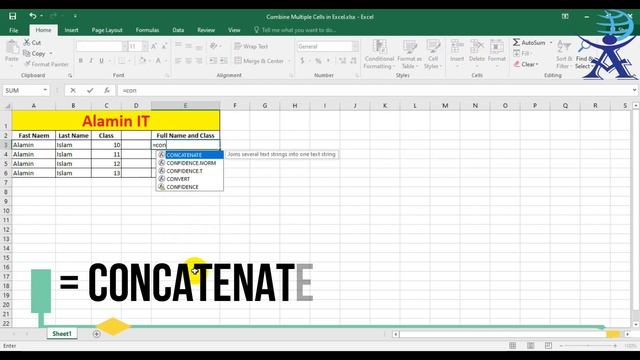Click the Accounting dollar format icon
The height and width of the screenshot is (360, 640).
point(302,60)
